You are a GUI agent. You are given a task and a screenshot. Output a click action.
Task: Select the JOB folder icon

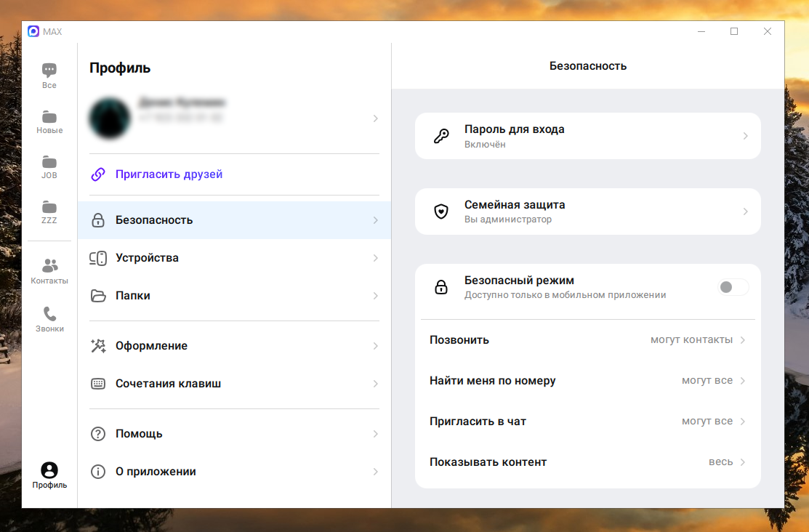[49, 162]
